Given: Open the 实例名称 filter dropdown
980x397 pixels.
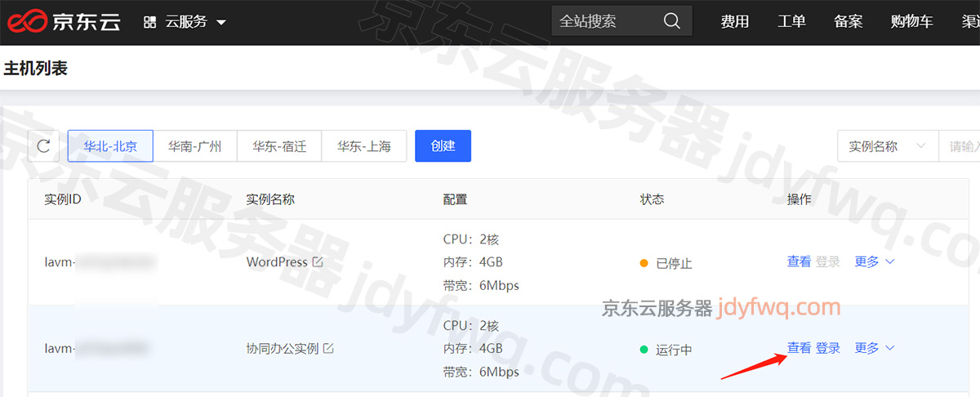Looking at the screenshot, I should [888, 146].
